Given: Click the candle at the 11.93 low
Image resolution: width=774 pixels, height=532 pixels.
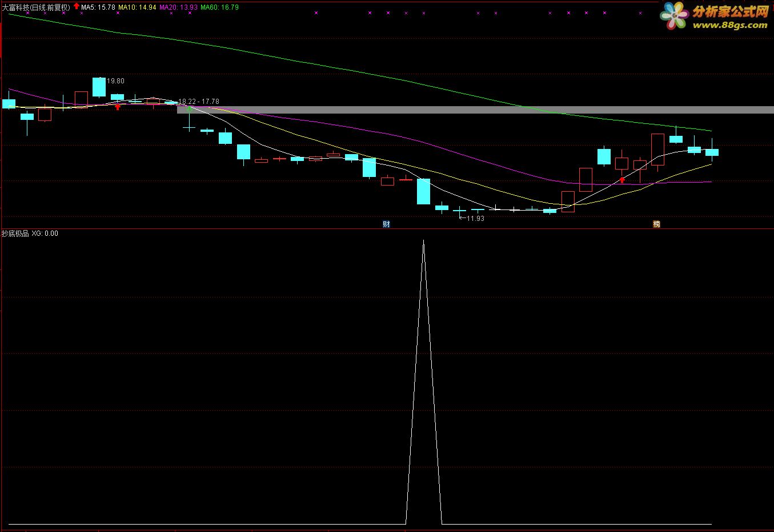Looking at the screenshot, I should pos(460,211).
